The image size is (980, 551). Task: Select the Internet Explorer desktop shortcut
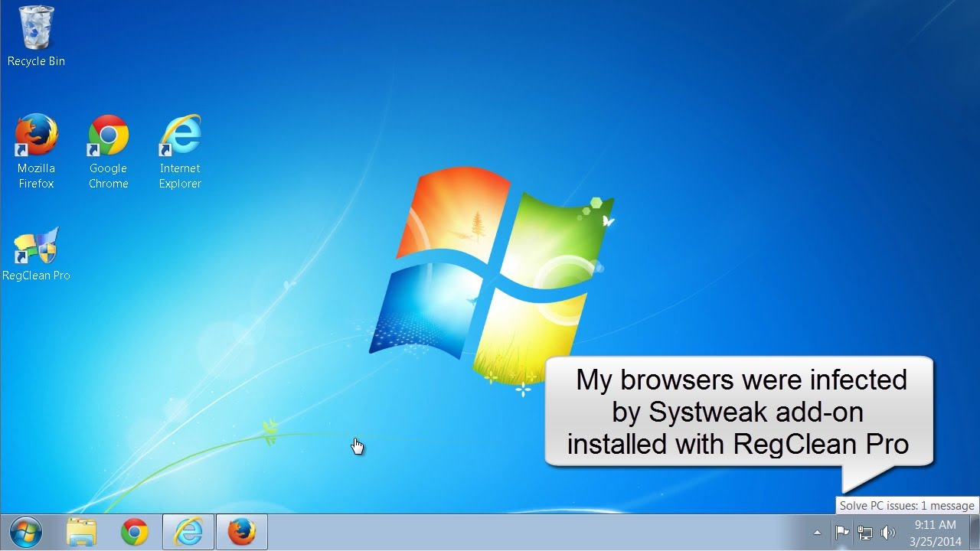tap(180, 152)
